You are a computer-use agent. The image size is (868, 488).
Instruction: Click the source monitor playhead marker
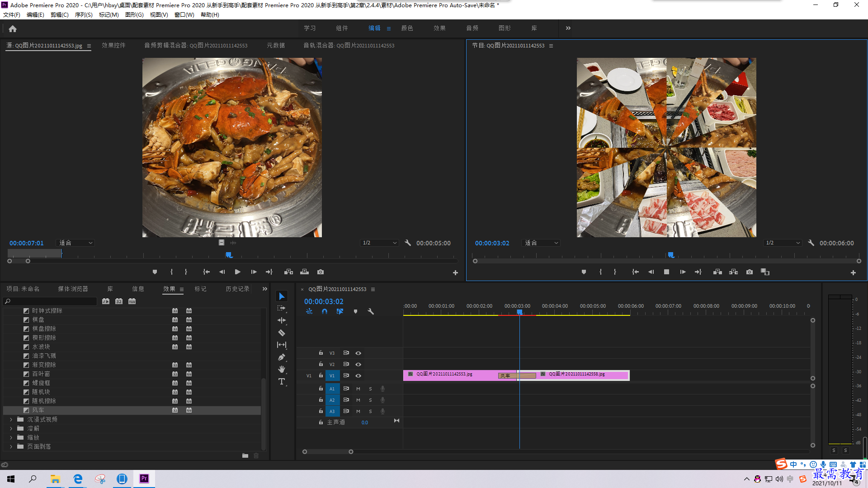(229, 255)
